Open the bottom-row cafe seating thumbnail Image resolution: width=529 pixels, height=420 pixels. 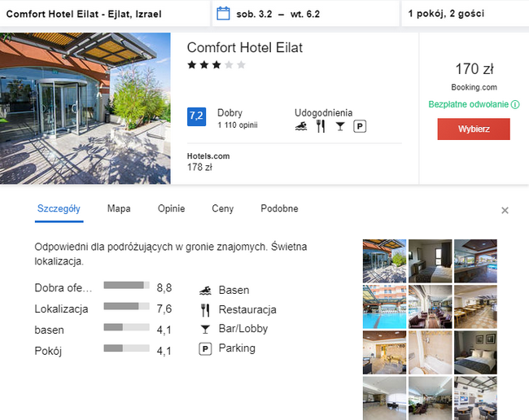pyautogui.click(x=475, y=398)
